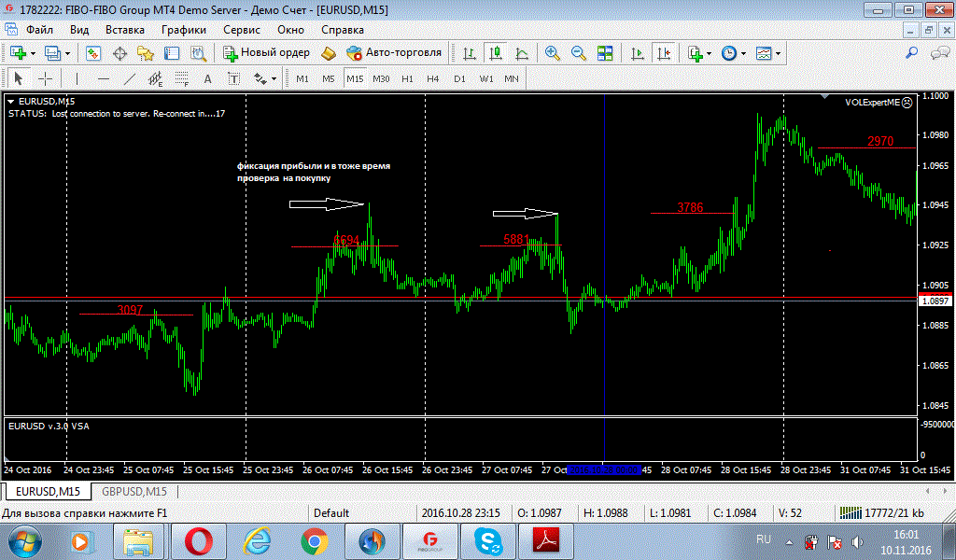956x560 pixels.
Task: Switch to the D1 timeframe
Action: tap(459, 78)
